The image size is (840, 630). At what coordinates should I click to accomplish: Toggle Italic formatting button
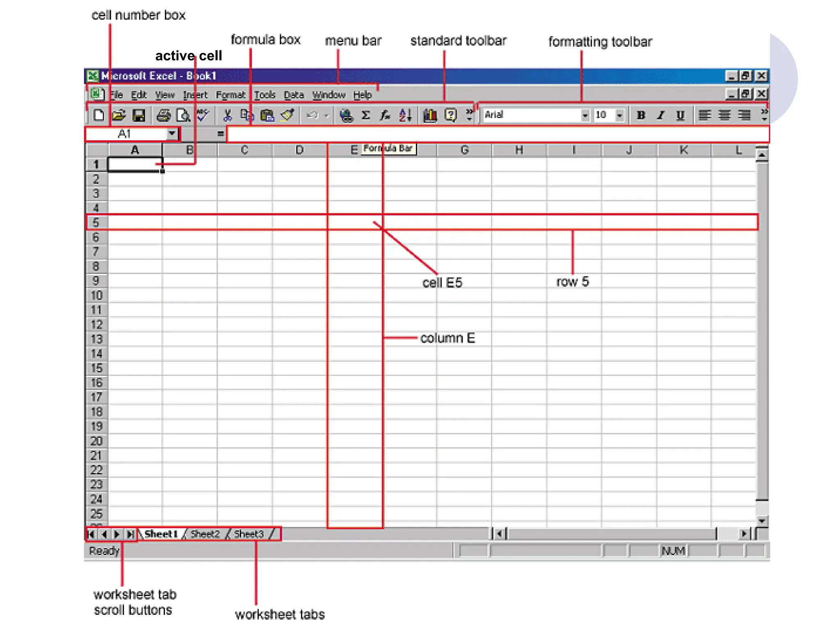click(660, 116)
